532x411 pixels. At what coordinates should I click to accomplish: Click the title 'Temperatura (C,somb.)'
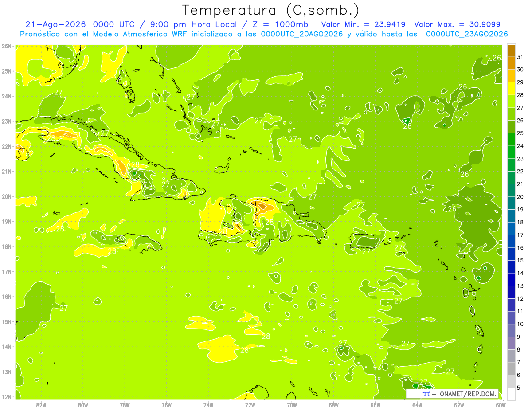point(271,10)
